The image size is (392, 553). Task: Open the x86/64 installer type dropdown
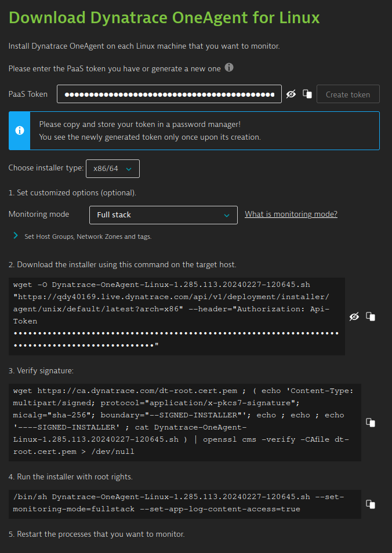[112, 169]
